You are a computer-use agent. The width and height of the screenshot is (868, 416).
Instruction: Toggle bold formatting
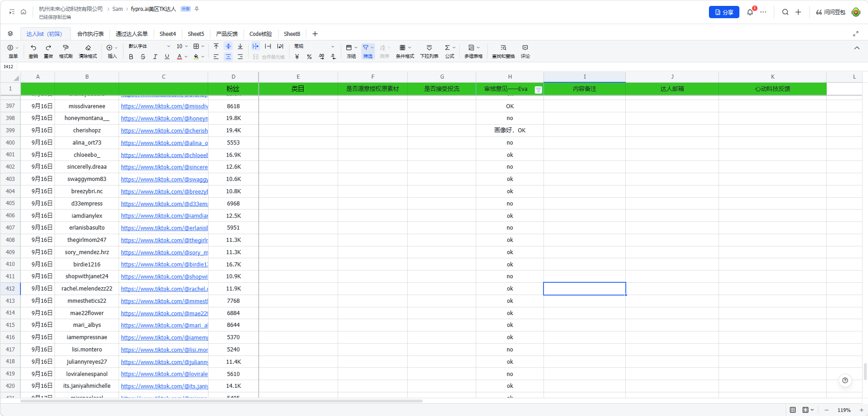click(131, 57)
